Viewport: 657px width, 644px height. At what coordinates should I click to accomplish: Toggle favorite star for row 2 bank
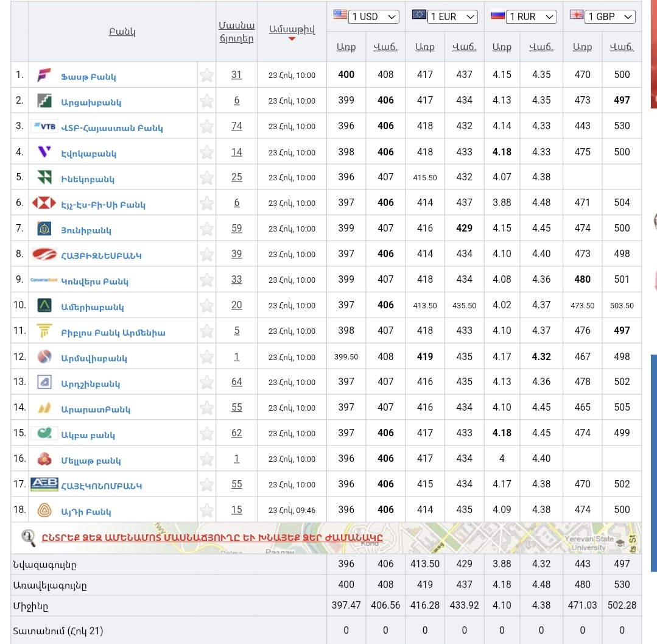206,101
